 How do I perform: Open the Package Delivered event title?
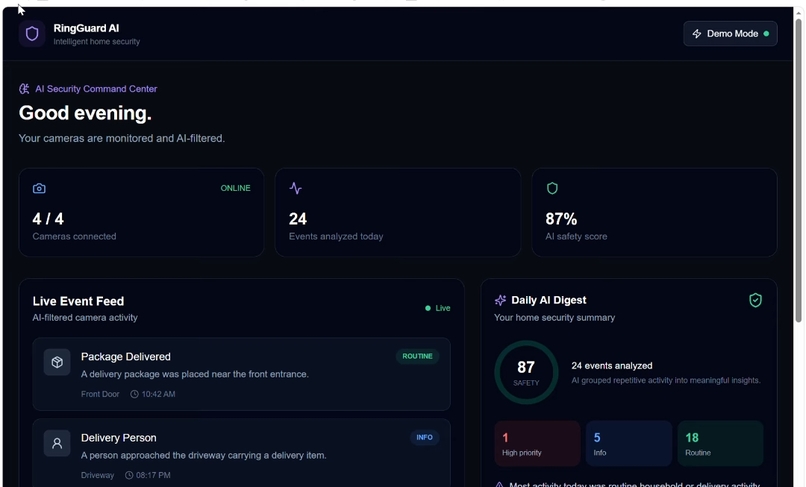pyautogui.click(x=125, y=356)
